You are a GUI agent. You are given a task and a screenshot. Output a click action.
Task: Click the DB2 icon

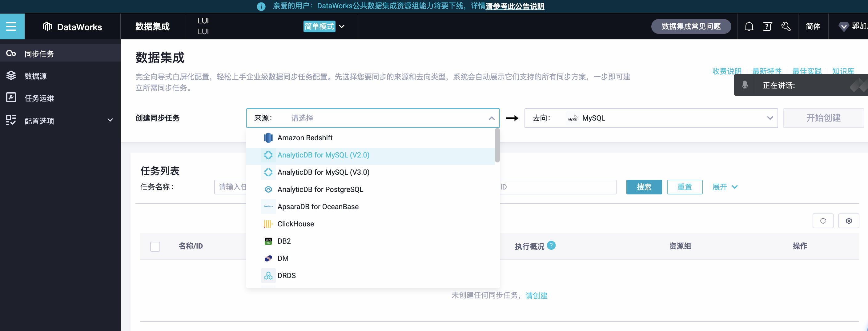click(x=268, y=241)
